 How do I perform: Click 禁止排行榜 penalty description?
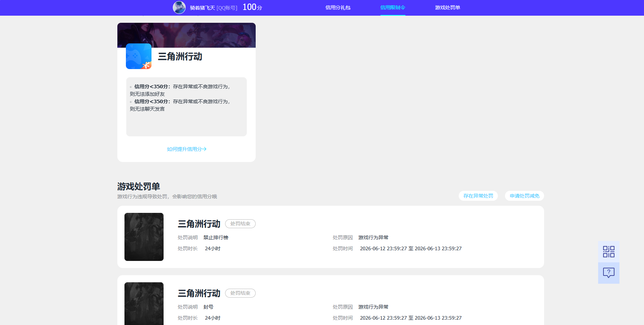[x=216, y=237]
